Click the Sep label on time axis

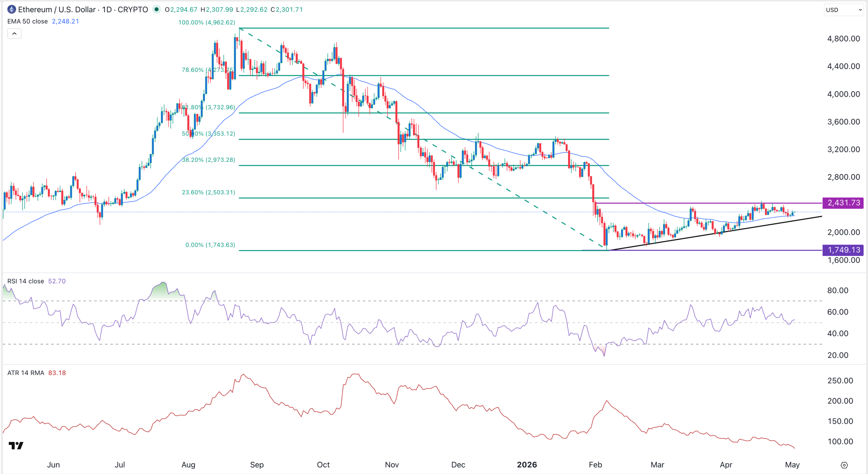click(x=257, y=465)
